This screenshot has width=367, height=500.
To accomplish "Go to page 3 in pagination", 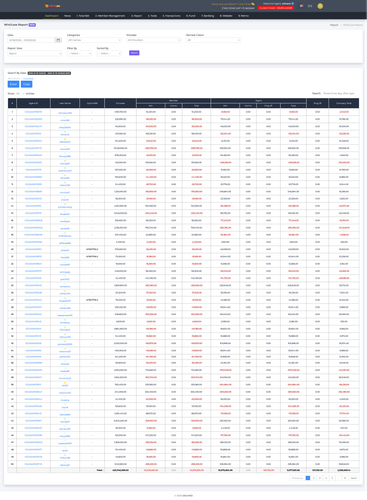I will [320, 478].
